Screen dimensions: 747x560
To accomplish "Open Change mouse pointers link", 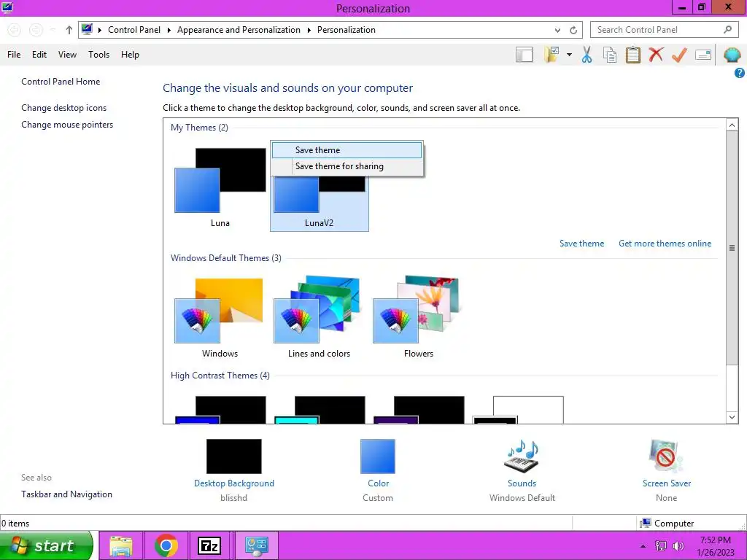I will pos(67,124).
